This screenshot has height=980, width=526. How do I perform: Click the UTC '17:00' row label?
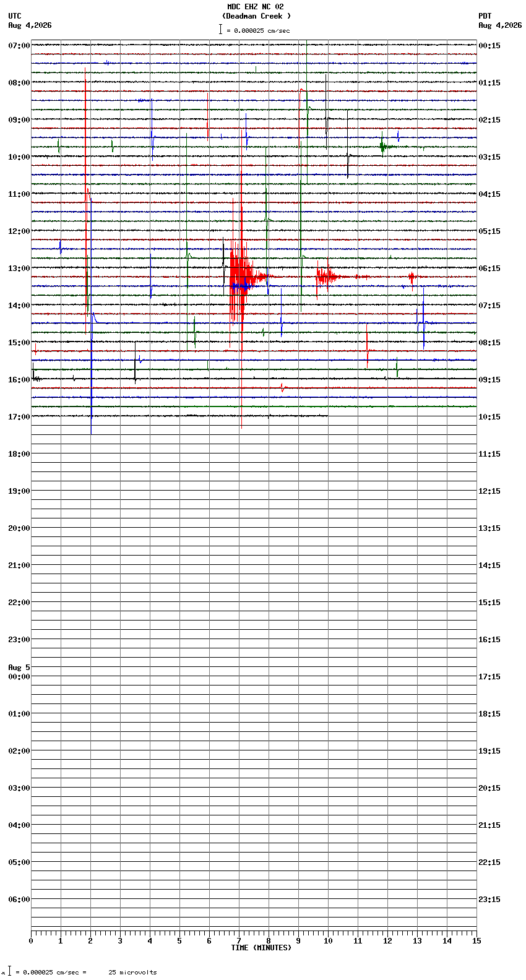pyautogui.click(x=19, y=417)
